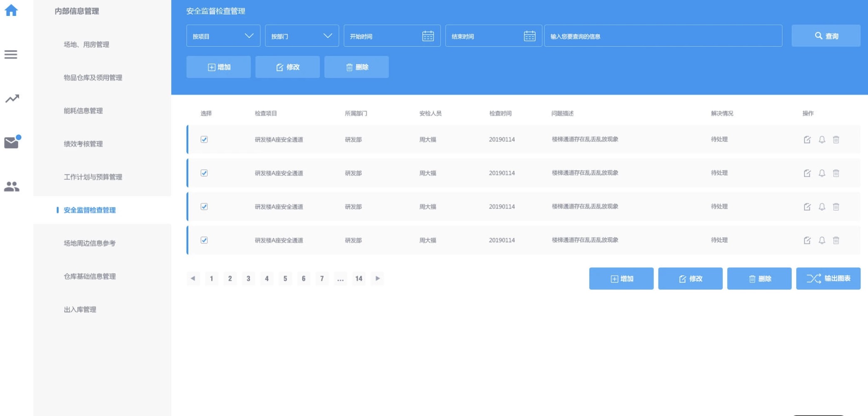This screenshot has height=416, width=868.
Task: Click the trash icon in fourth table row
Action: (836, 240)
